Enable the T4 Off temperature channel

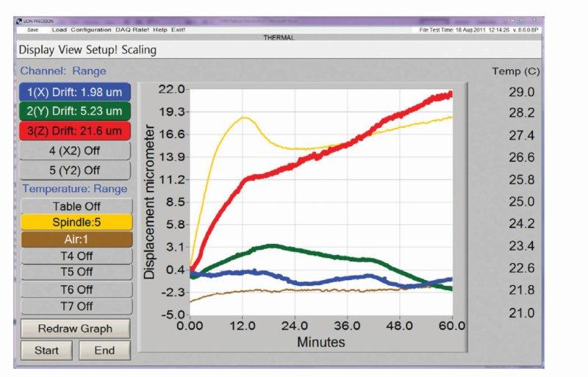click(76, 256)
